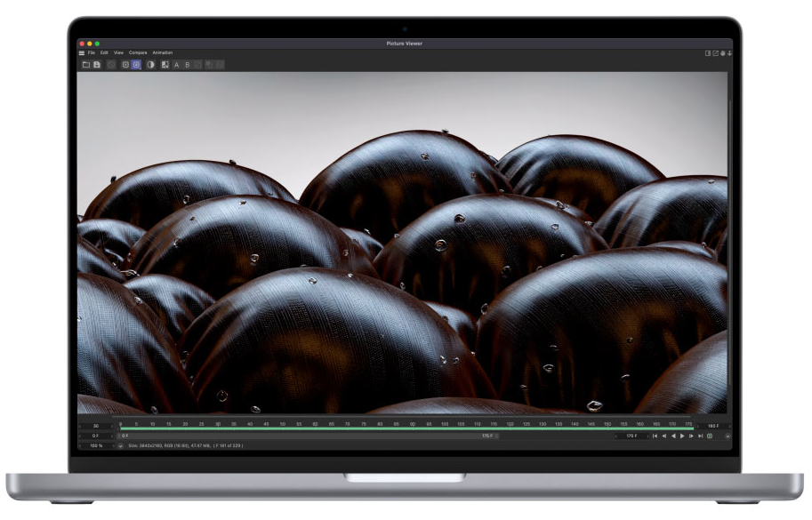Click the Open file folder icon
812x520 pixels.
coord(86,65)
